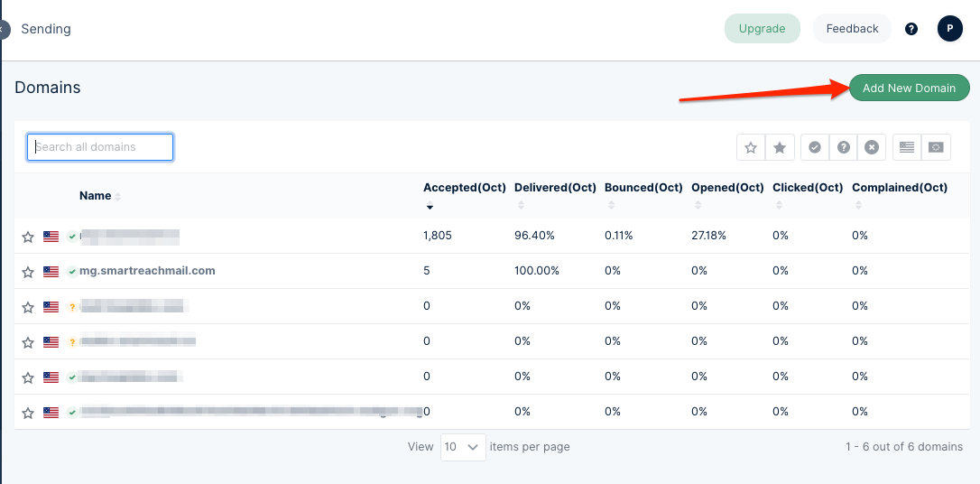
Task: Click the 100.00% delivered value
Action: pyautogui.click(x=537, y=271)
